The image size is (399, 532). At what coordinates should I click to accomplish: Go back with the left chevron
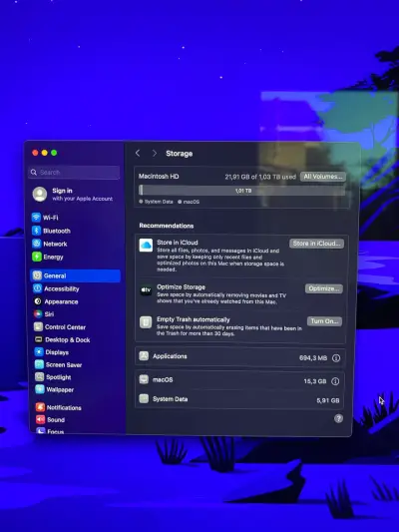(138, 153)
